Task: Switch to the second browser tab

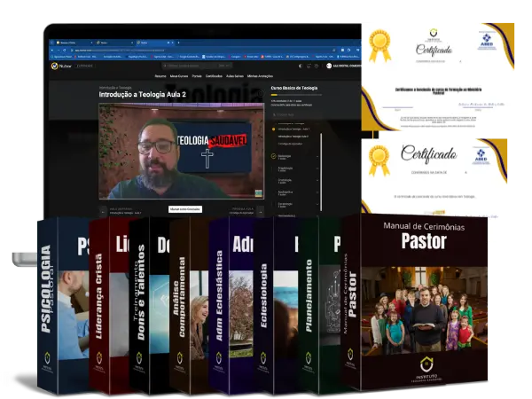Action: pos(114,43)
